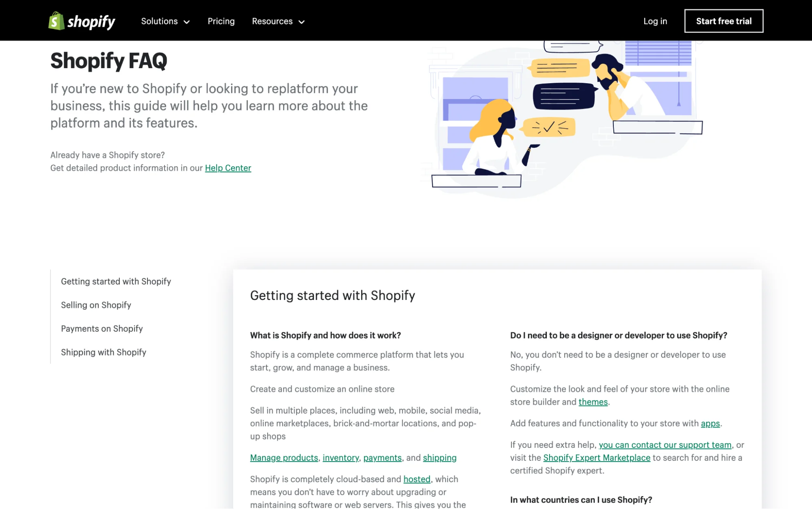812x509 pixels.
Task: Select the Pricing menu item
Action: 221,21
